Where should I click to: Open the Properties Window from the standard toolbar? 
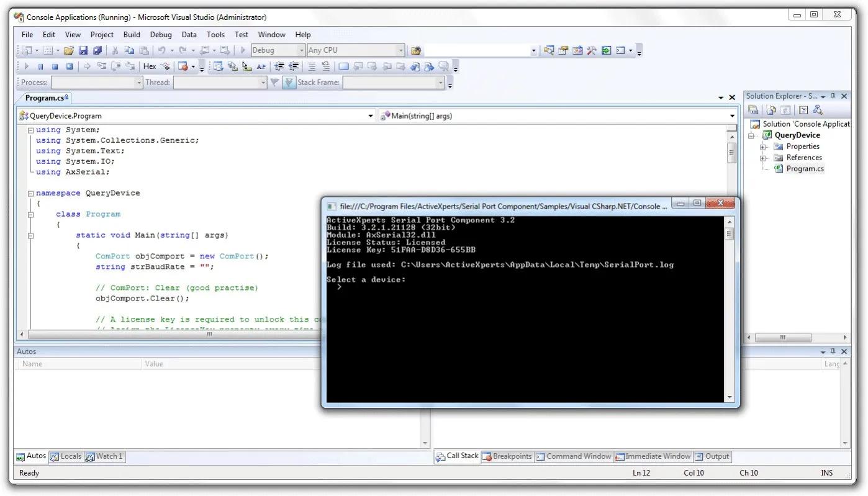pos(564,50)
